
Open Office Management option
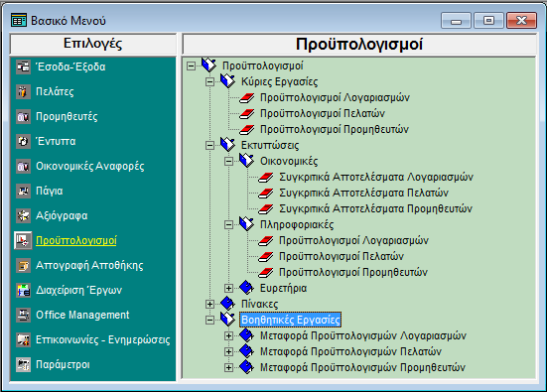pos(82,315)
